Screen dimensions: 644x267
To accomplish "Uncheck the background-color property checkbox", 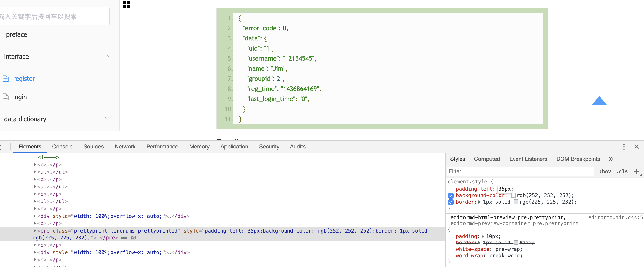I will 451,196.
